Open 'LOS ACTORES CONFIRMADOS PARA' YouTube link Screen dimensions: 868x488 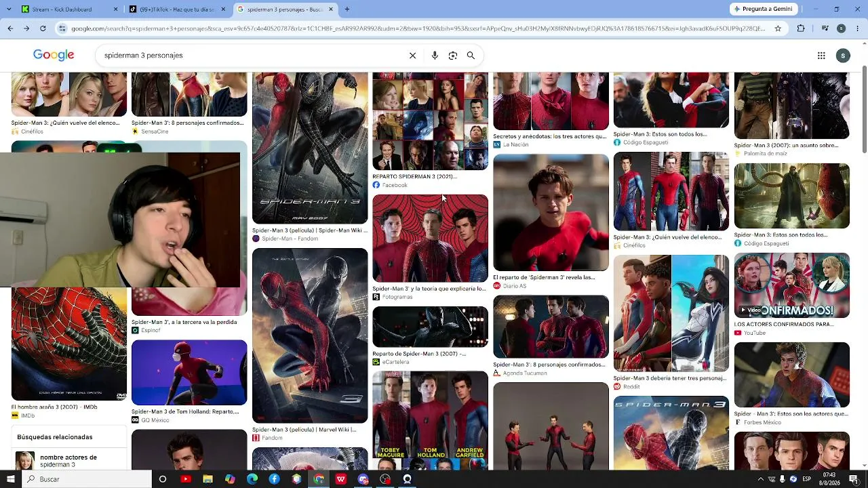[x=784, y=325]
